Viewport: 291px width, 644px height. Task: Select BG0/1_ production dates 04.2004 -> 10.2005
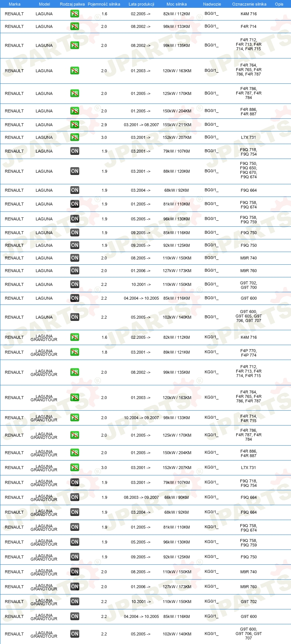point(141,298)
